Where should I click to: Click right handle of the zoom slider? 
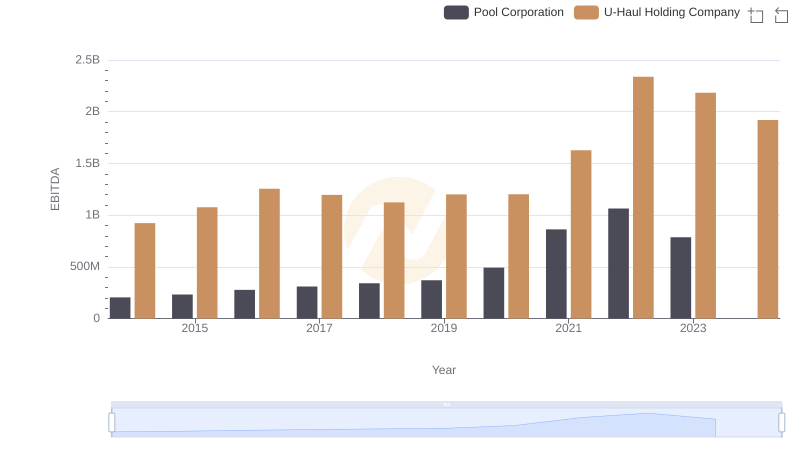point(781,423)
